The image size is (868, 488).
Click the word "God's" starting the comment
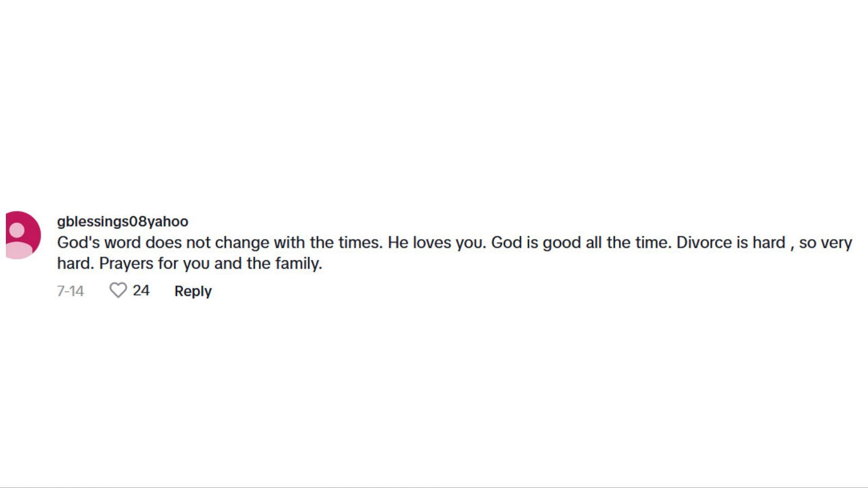[78, 243]
